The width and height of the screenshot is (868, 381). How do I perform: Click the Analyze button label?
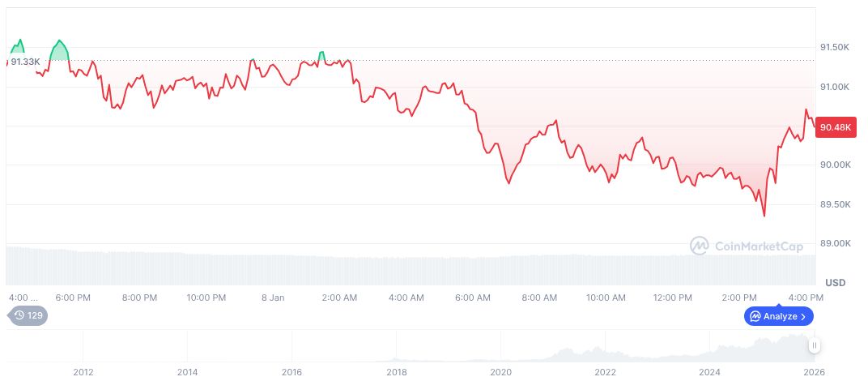[x=780, y=316]
